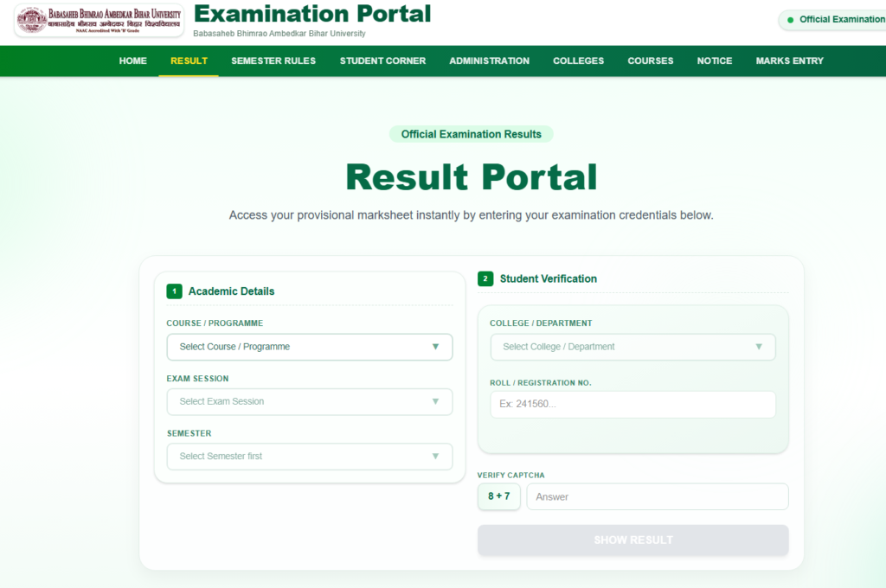Click the Student Verification heading
Viewport: 886px width, 588px height.
548,279
